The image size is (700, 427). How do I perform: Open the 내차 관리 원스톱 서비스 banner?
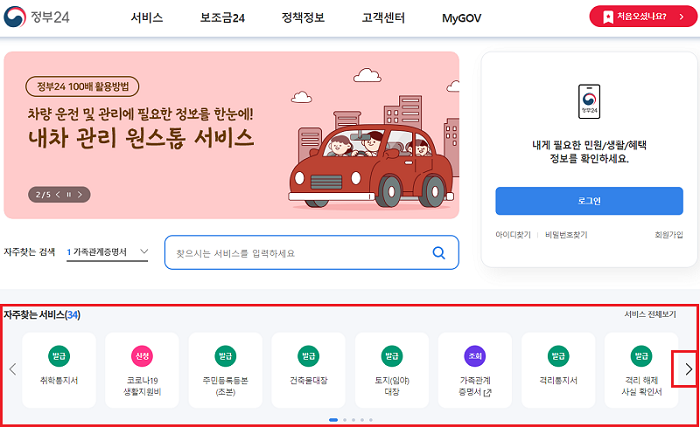(x=231, y=135)
